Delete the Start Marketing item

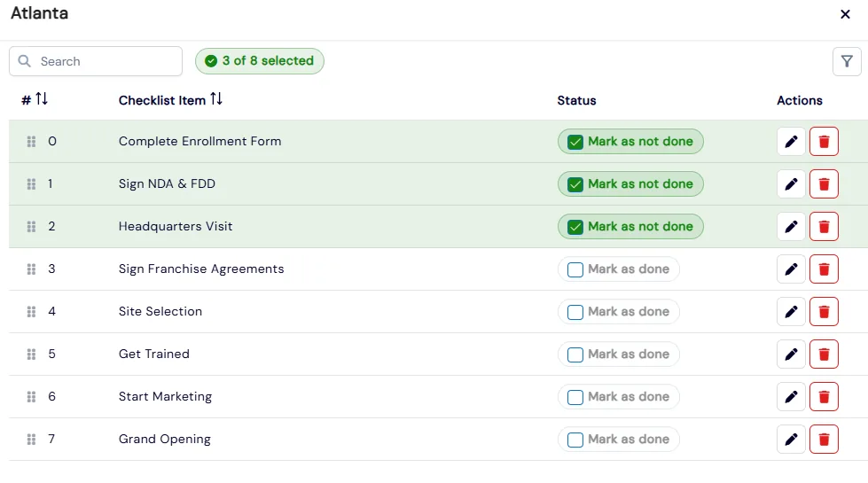coord(824,397)
